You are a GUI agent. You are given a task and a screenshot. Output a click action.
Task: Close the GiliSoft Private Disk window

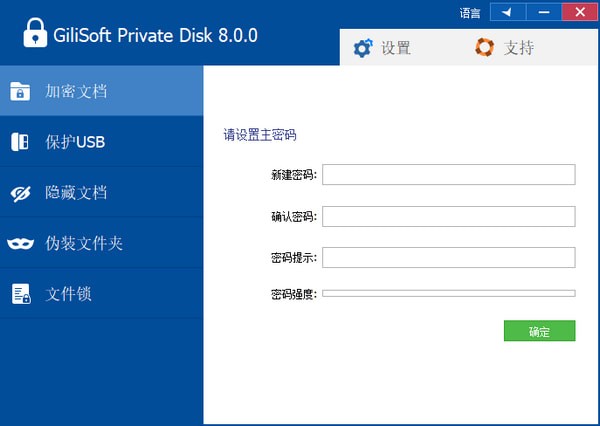579,12
